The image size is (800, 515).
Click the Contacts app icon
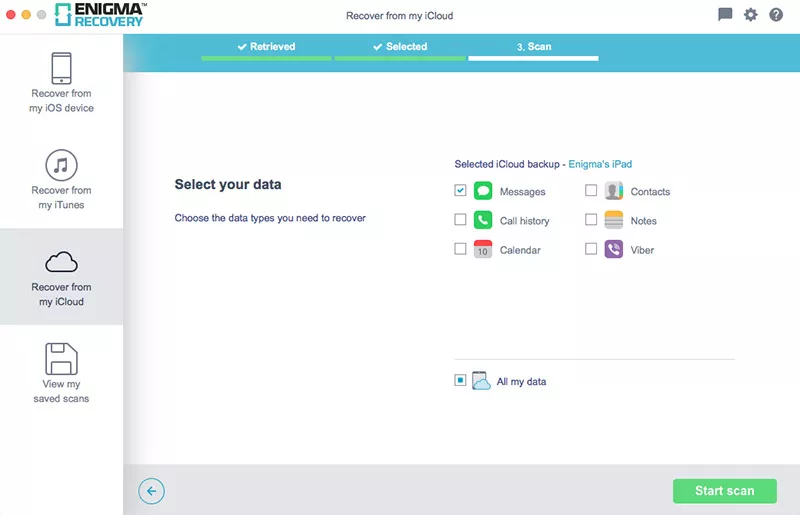click(x=614, y=191)
